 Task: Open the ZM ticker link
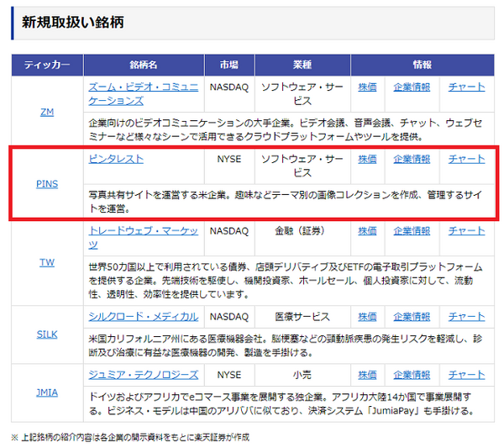click(x=47, y=112)
